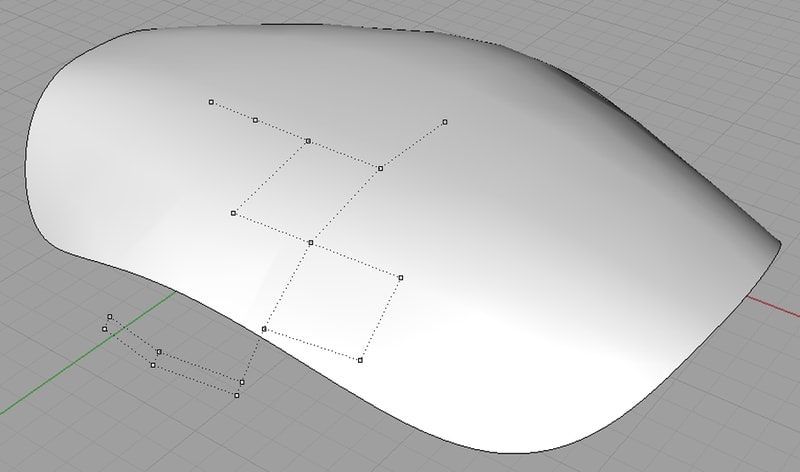
Task: Select the point just above the bottom-most point
Action: 242,381
